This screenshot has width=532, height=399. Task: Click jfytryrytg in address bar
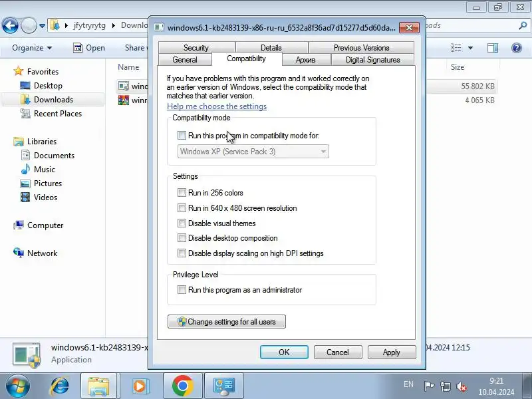click(x=90, y=25)
